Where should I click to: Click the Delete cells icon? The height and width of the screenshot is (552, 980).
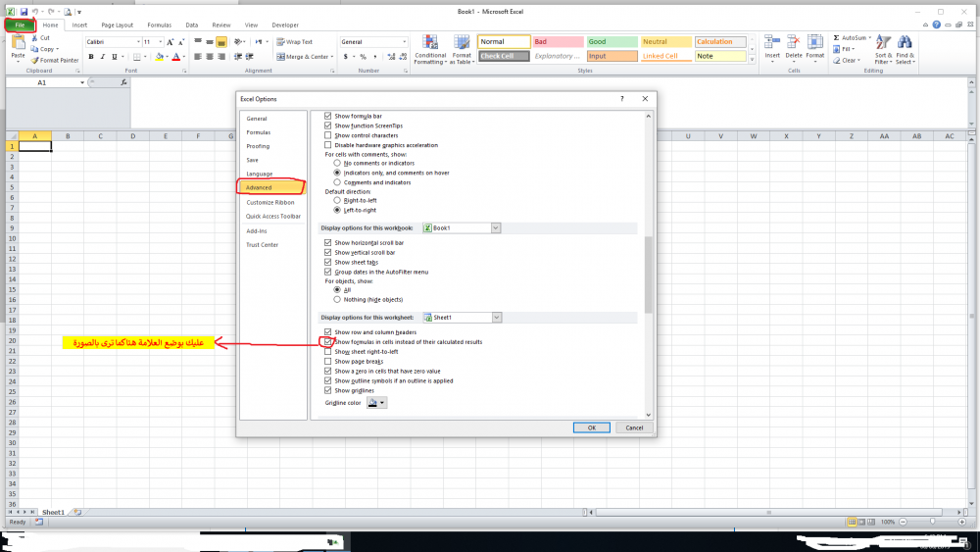pyautogui.click(x=793, y=42)
